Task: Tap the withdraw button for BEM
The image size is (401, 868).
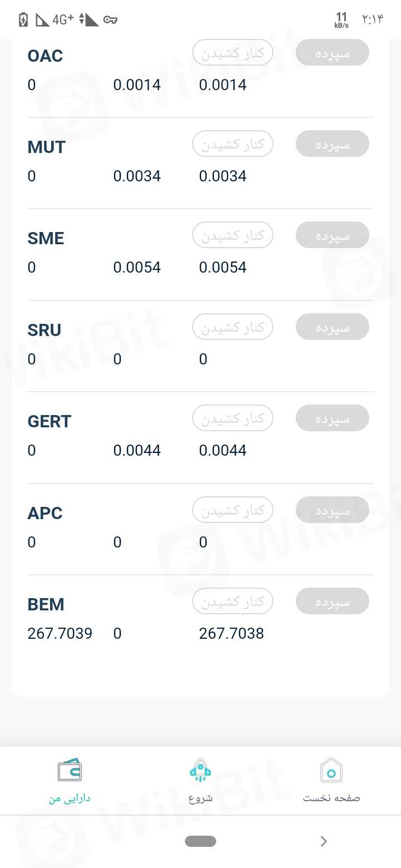Action: pyautogui.click(x=232, y=601)
